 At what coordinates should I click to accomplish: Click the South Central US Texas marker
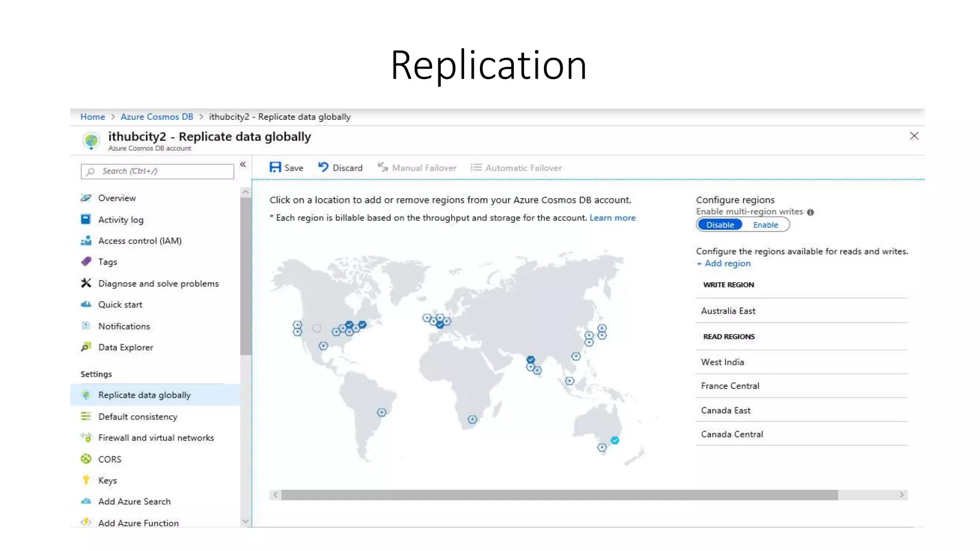323,346
